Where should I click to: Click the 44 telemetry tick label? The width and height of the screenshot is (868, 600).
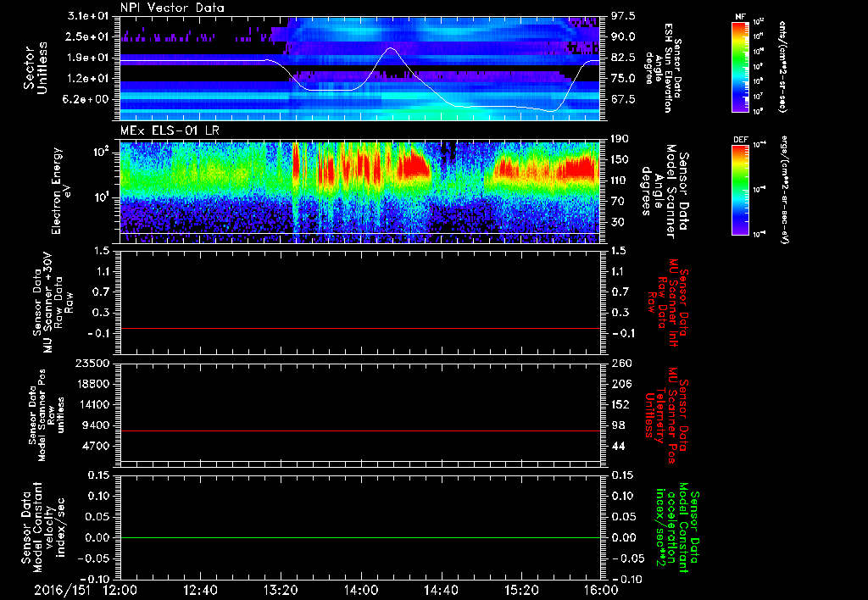coord(618,446)
